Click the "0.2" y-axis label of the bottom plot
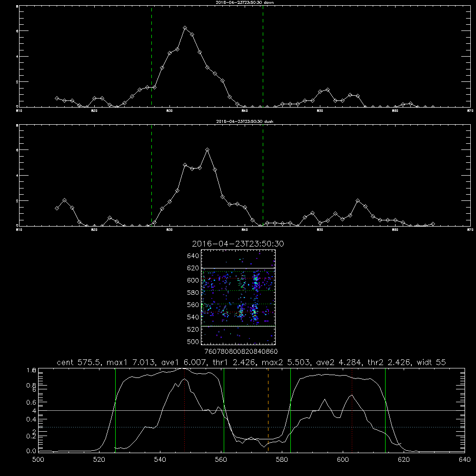Viewport: 476px width, 476px height. [31, 436]
